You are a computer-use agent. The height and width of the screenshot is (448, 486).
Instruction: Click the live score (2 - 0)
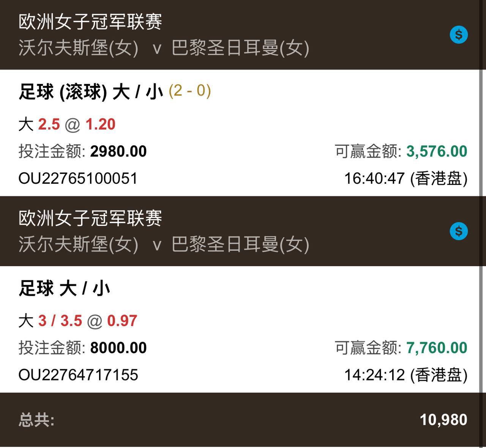189,91
